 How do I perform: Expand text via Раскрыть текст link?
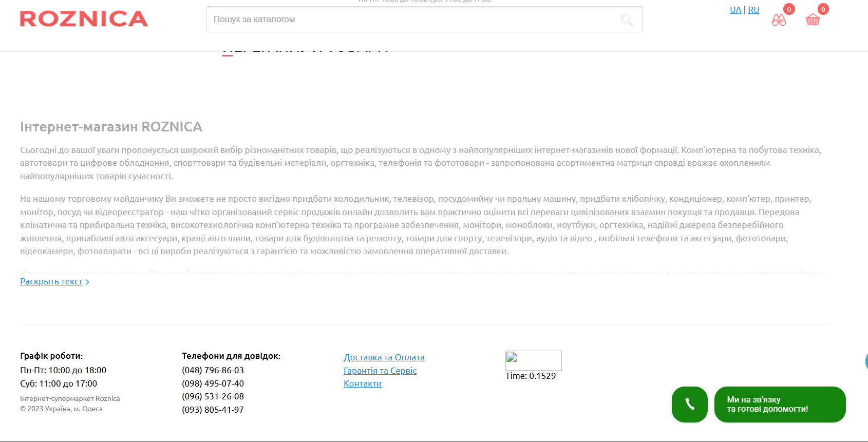click(51, 281)
